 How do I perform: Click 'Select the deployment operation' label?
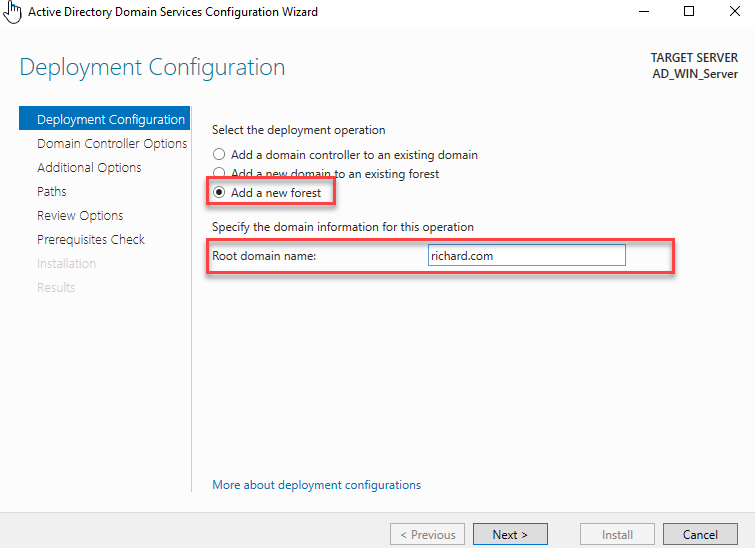299,130
